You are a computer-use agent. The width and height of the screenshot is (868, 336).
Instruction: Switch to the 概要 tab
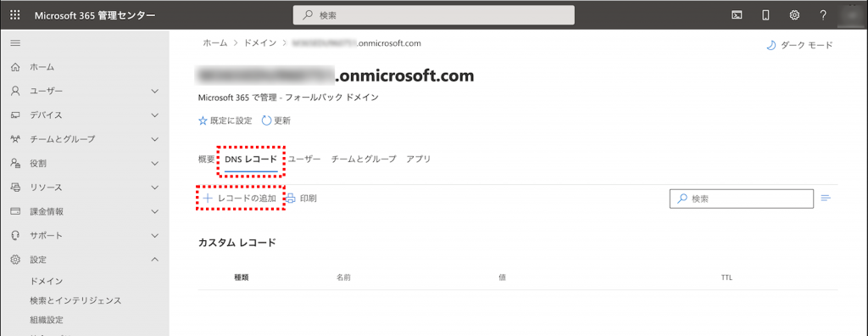pyautogui.click(x=206, y=160)
